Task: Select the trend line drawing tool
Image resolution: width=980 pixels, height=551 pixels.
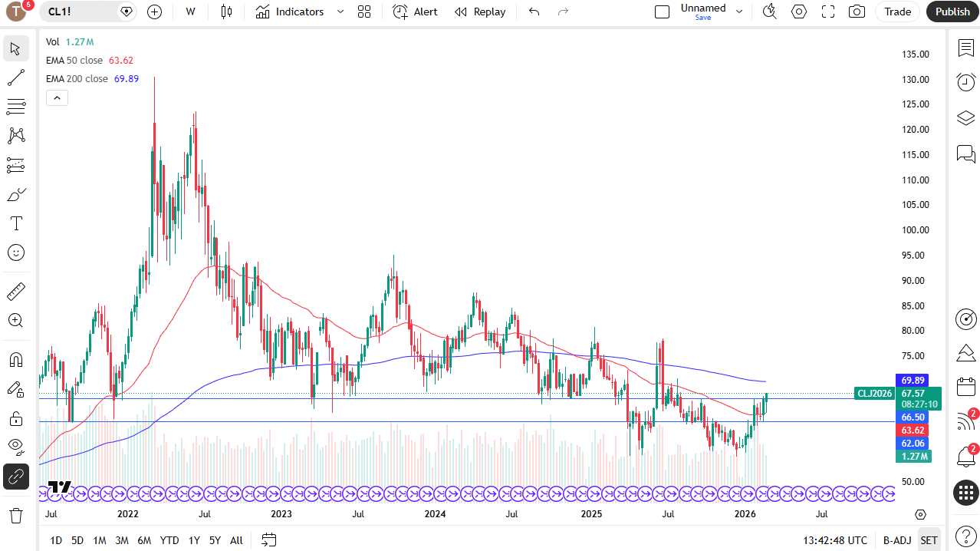Action: click(15, 78)
